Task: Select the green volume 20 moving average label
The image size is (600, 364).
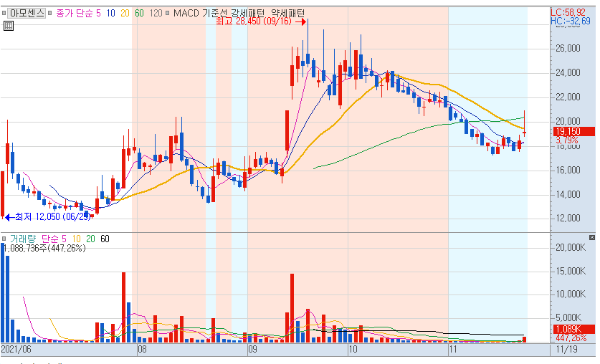Action: click(90, 239)
